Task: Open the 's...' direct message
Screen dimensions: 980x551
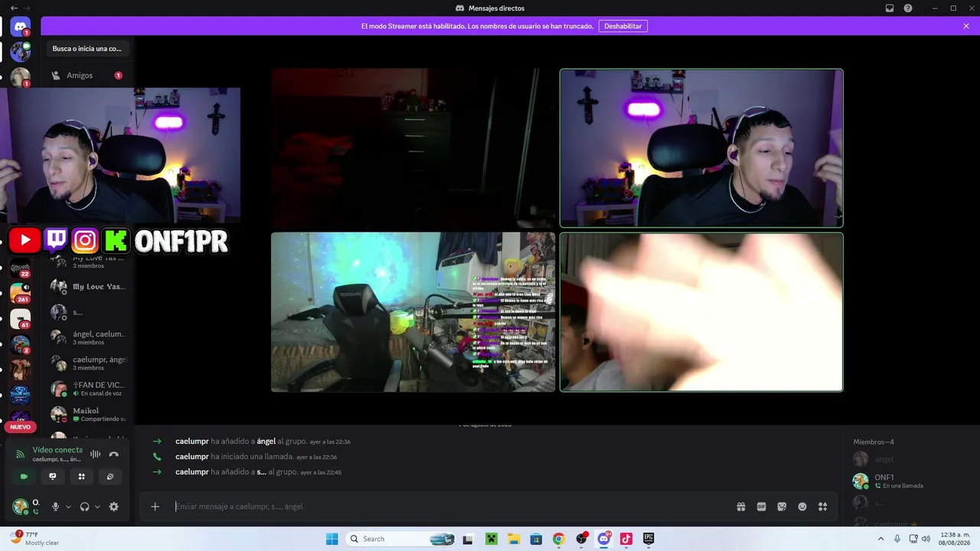Action: [x=87, y=312]
